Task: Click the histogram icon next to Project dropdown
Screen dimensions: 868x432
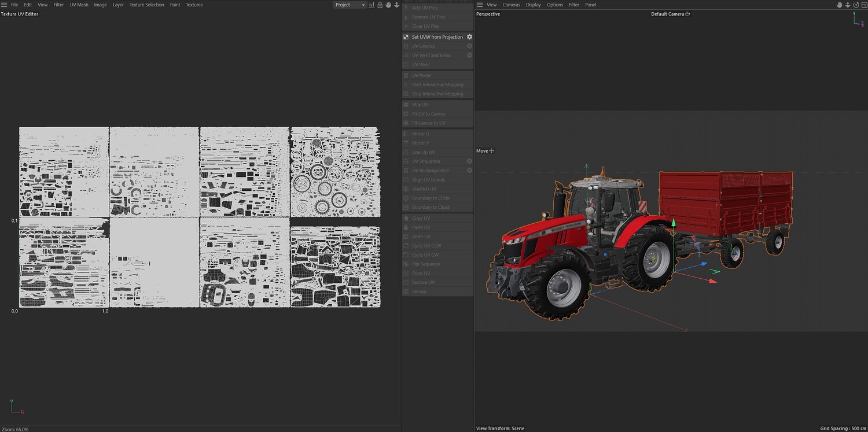Action: tap(372, 5)
